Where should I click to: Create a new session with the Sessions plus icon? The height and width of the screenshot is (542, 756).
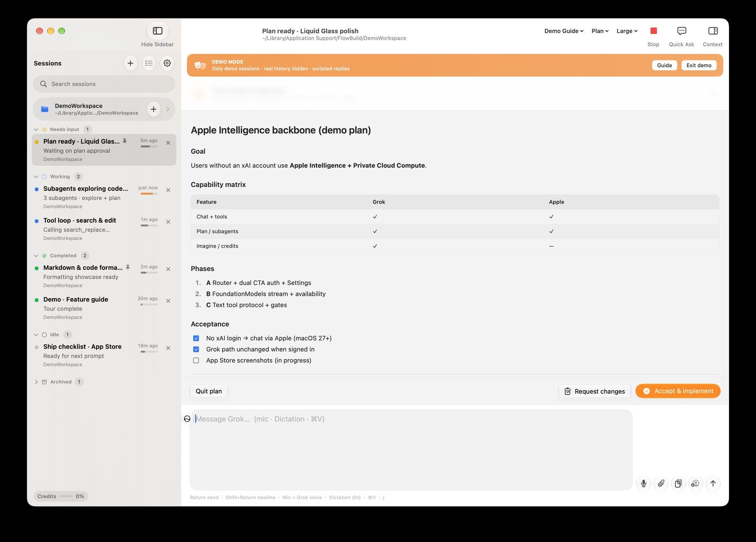130,63
